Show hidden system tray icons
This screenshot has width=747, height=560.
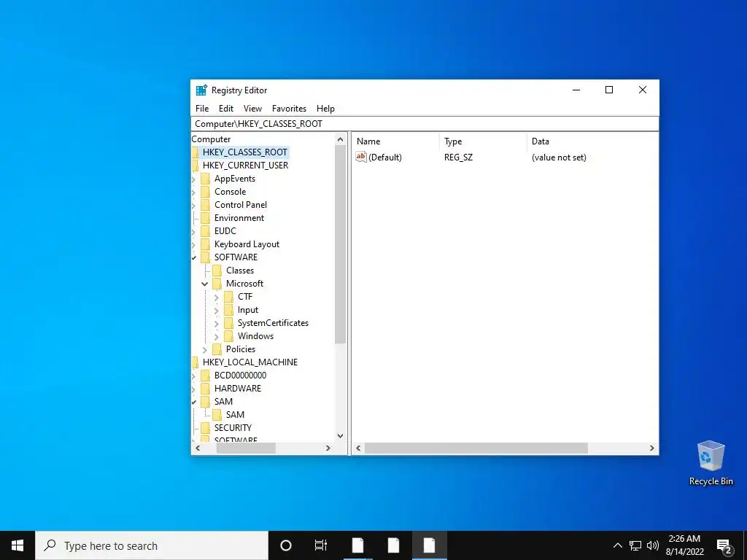pyautogui.click(x=617, y=545)
